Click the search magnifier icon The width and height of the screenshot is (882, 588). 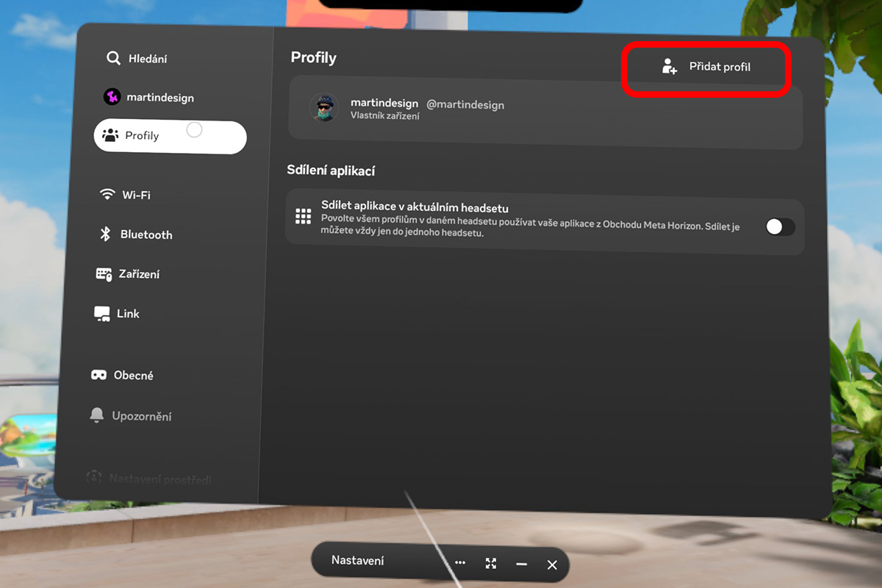click(x=113, y=58)
